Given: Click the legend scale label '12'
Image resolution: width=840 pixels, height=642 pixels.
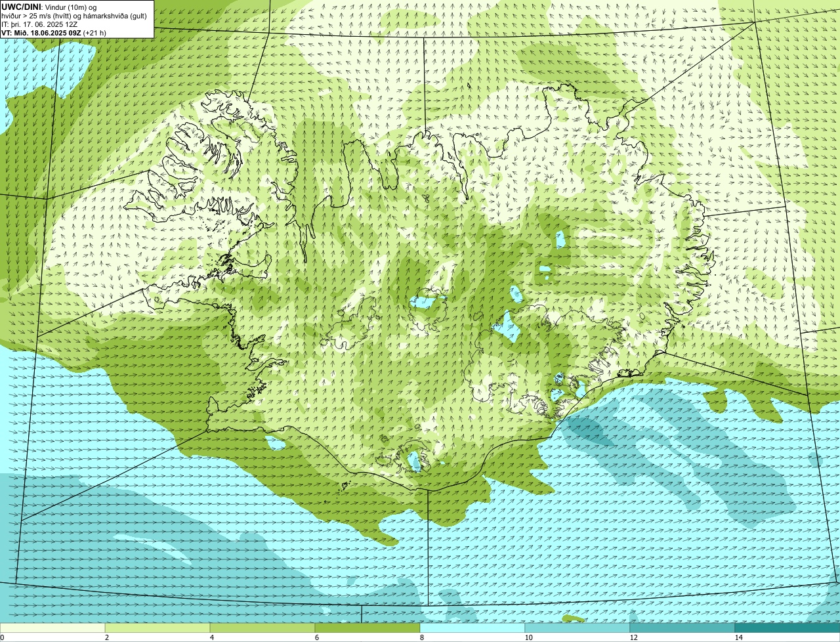Looking at the screenshot, I should coord(633,637).
